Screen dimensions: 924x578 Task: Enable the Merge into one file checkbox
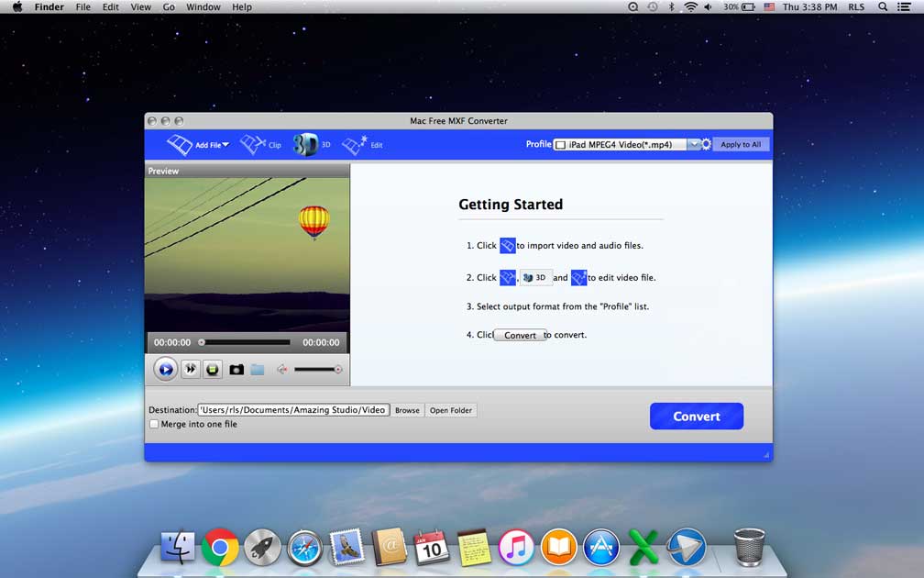(154, 424)
